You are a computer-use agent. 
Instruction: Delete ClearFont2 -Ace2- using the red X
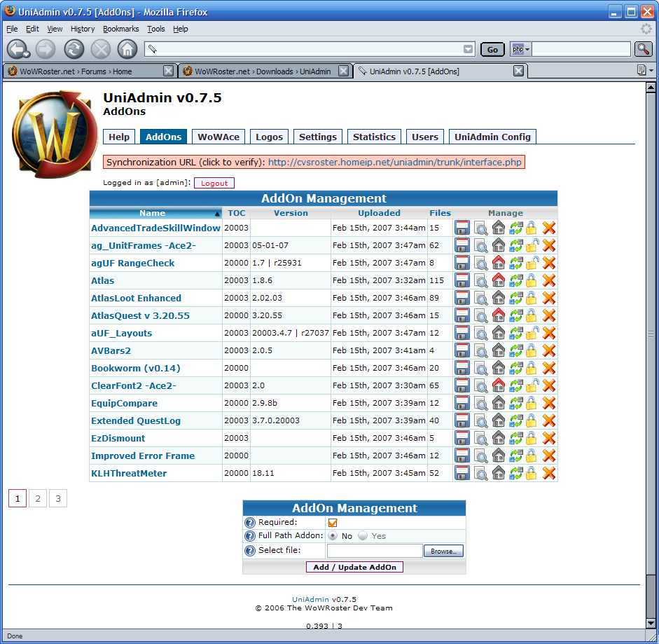pos(549,385)
